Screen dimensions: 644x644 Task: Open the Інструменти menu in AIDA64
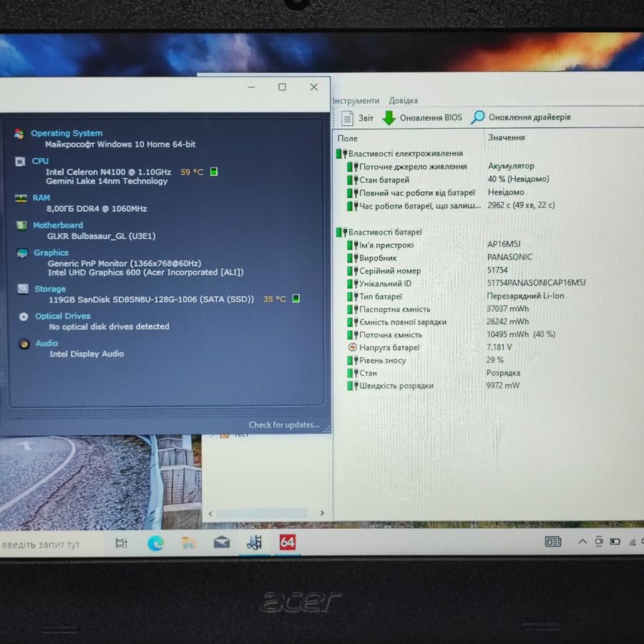(x=356, y=101)
